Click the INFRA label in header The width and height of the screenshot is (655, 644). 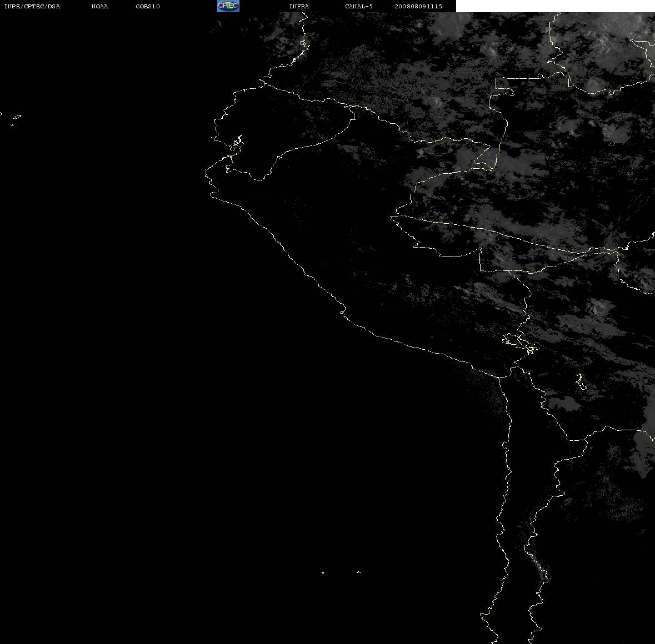click(299, 6)
